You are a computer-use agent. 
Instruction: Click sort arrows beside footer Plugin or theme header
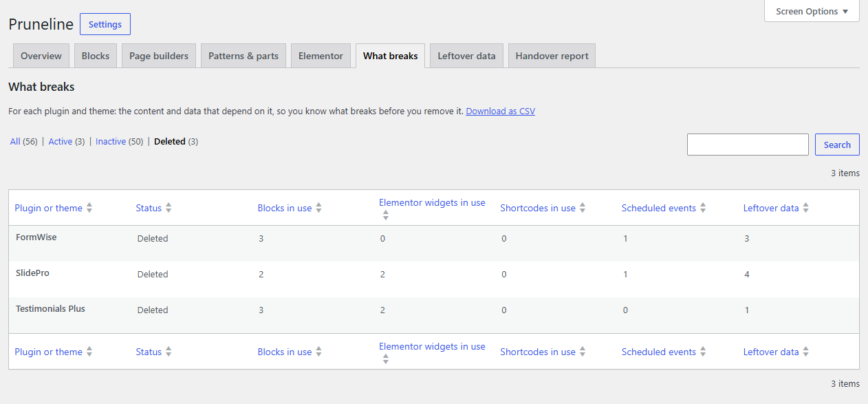click(89, 352)
